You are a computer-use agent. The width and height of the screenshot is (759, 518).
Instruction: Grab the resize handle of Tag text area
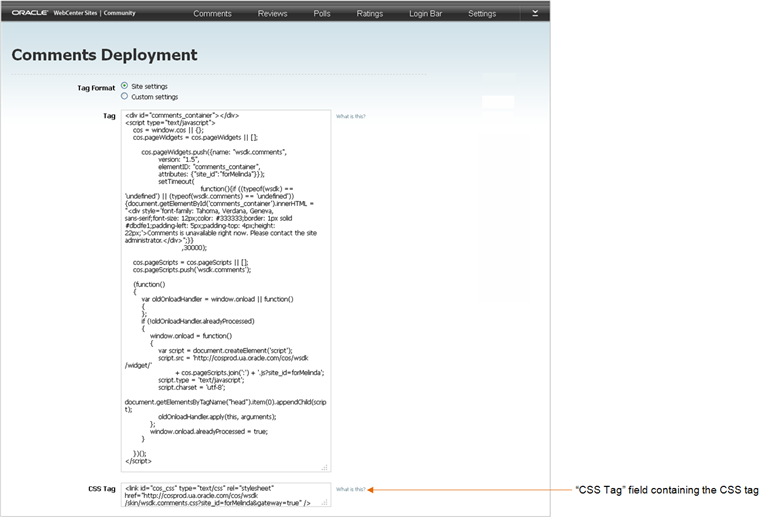[325, 467]
